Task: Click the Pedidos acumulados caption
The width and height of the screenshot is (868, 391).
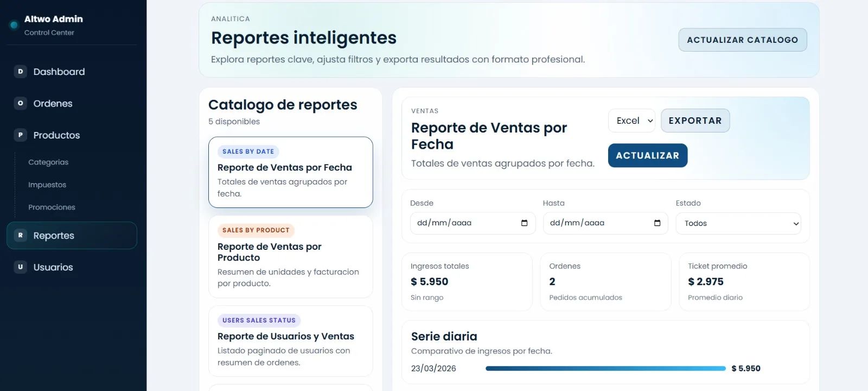Action: click(585, 298)
